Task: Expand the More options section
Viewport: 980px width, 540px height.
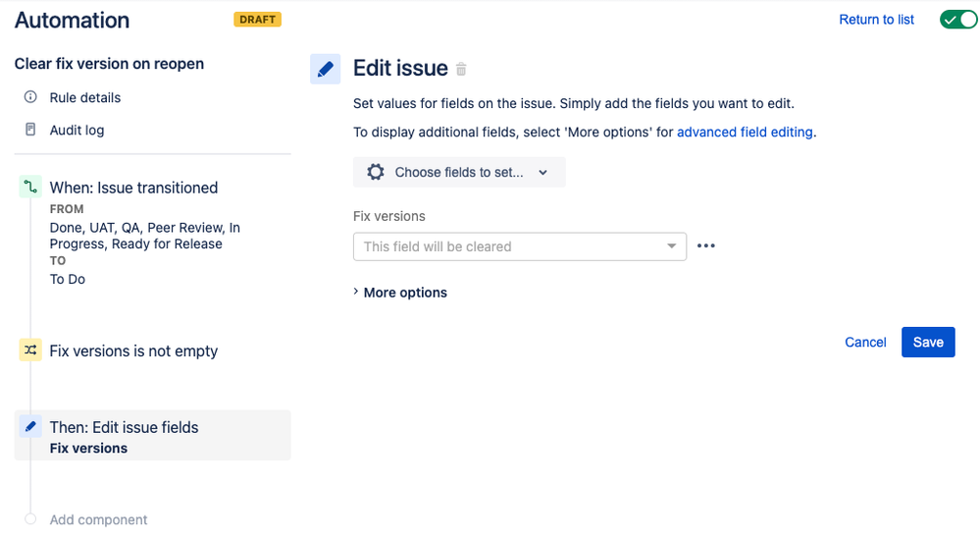Action: coord(400,293)
